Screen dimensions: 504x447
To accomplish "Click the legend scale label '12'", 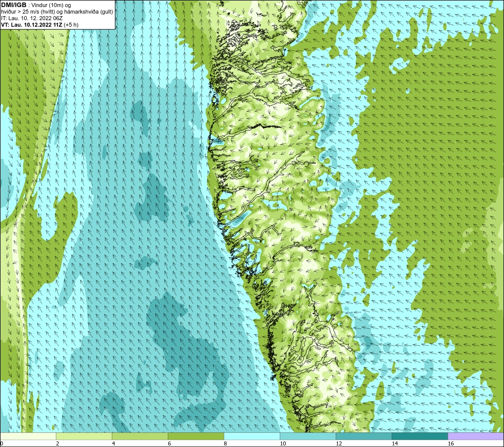I will pos(339,443).
